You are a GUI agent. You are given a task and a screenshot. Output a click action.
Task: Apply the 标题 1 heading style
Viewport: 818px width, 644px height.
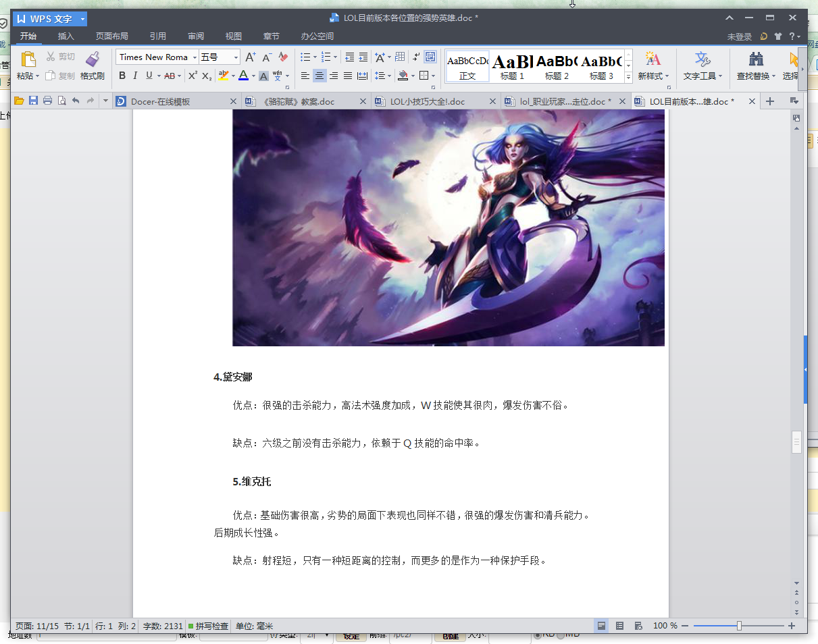tap(513, 66)
